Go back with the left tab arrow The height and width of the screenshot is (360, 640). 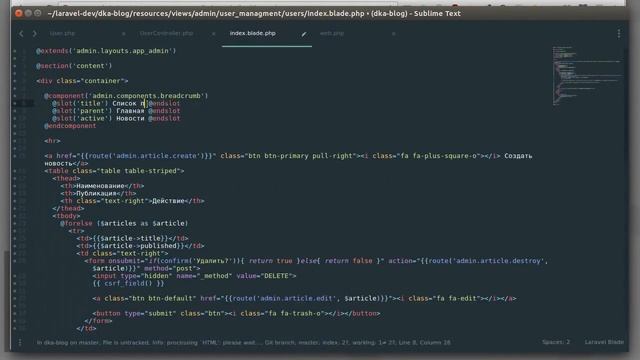coord(21,33)
